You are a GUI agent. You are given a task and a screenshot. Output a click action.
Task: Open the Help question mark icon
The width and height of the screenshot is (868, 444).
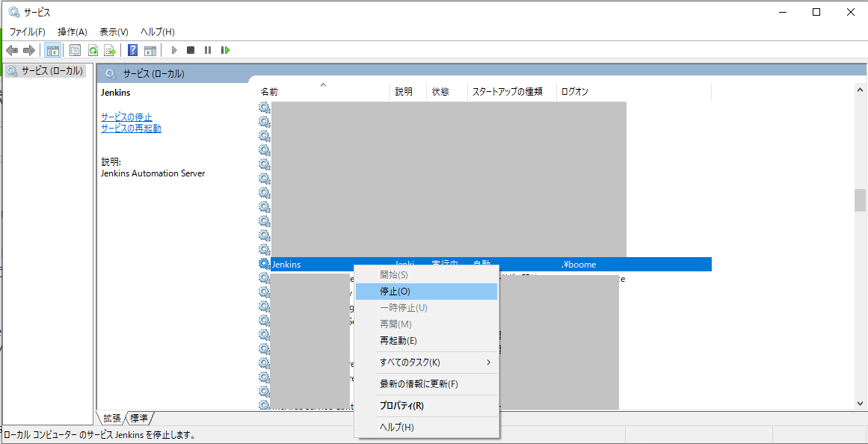133,50
